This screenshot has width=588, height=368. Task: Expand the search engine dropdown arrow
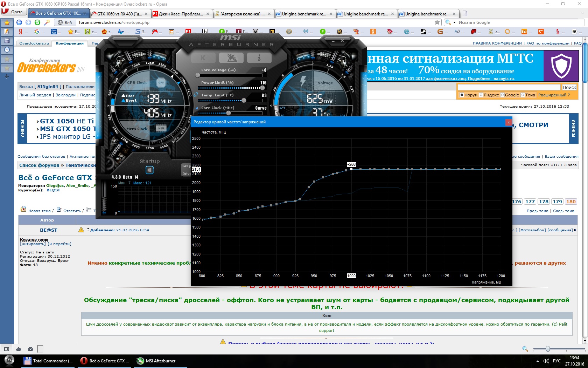pos(454,22)
